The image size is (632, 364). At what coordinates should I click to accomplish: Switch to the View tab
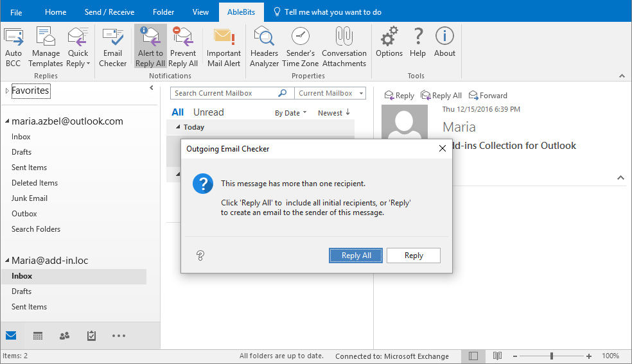click(x=200, y=12)
